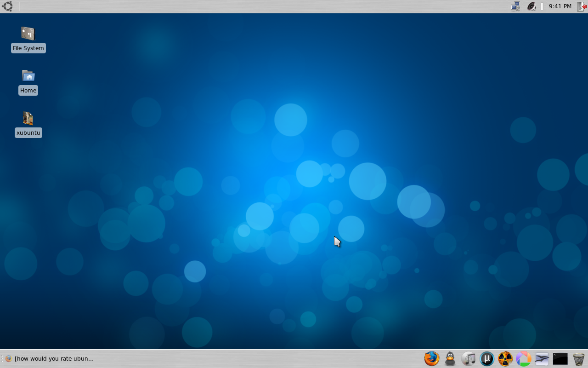Launch the uTorrent client
588x368 pixels.
[x=487, y=359]
